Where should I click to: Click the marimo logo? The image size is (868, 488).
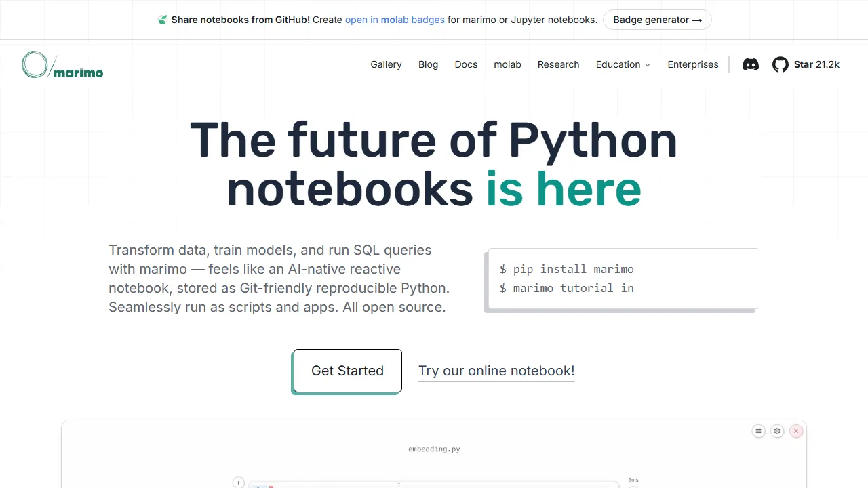tap(62, 64)
